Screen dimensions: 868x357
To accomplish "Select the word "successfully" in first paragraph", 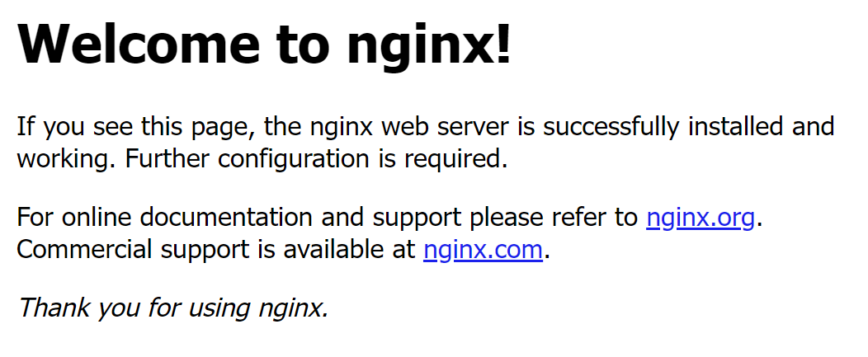I will tap(611, 127).
